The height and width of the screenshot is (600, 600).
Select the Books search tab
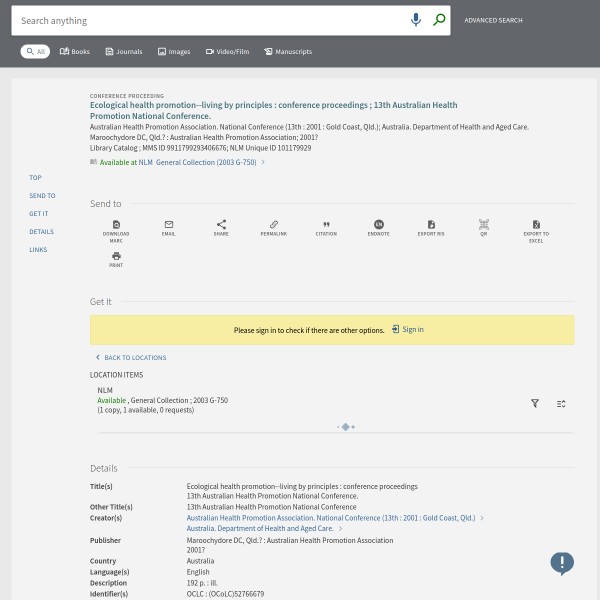(x=74, y=51)
